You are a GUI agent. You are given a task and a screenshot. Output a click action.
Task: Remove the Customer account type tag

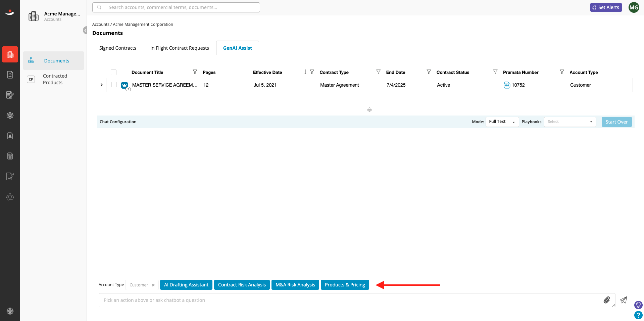[153, 285]
